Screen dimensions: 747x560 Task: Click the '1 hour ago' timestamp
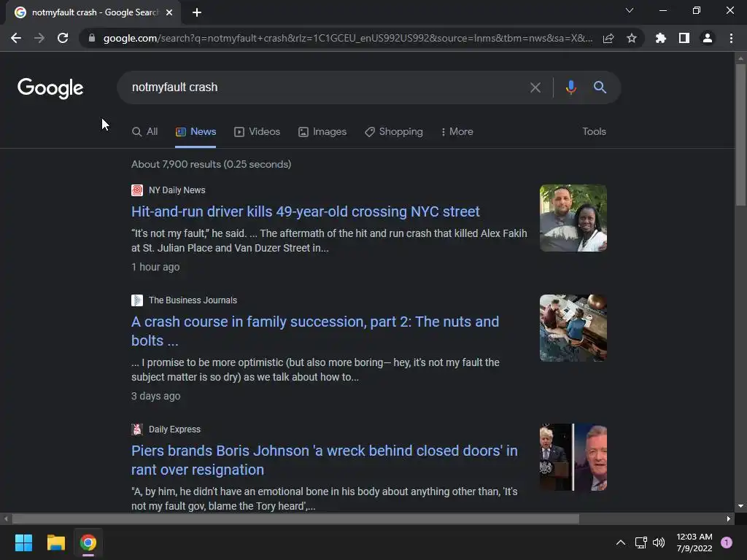155,267
